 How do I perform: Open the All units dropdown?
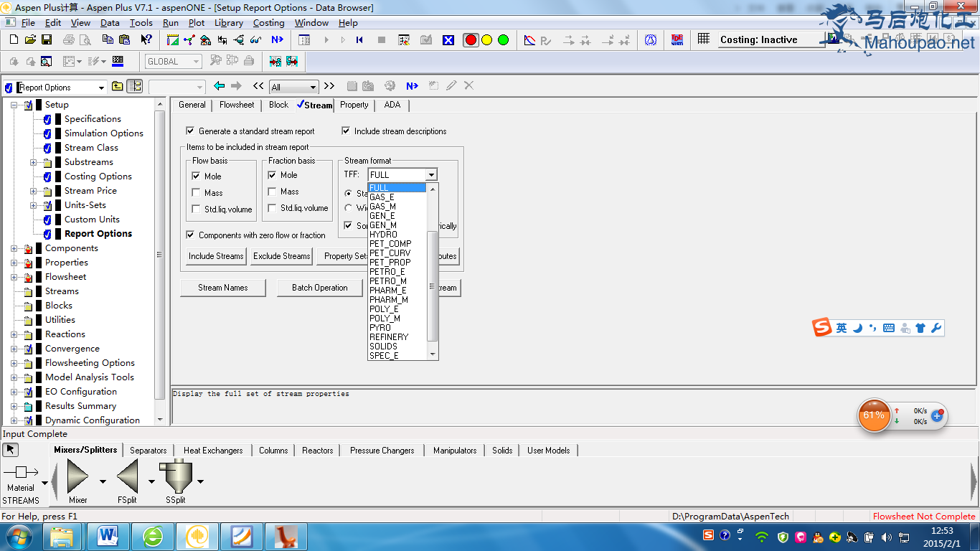click(x=313, y=88)
